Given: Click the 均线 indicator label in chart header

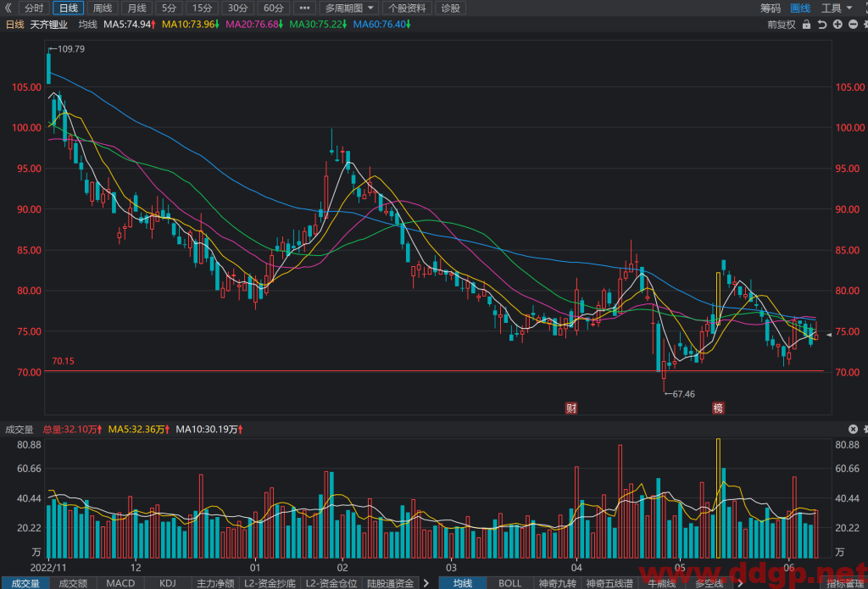Looking at the screenshot, I should 87,25.
